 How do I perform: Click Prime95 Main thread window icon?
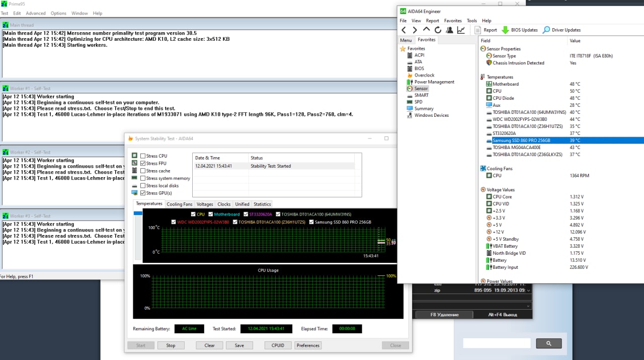coord(6,25)
